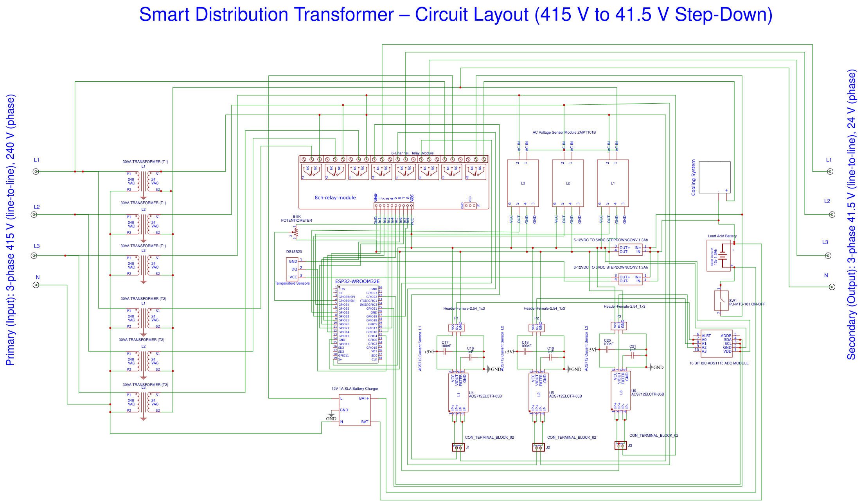Select the DS18B20 temperature sensor symbol

[x=292, y=269]
